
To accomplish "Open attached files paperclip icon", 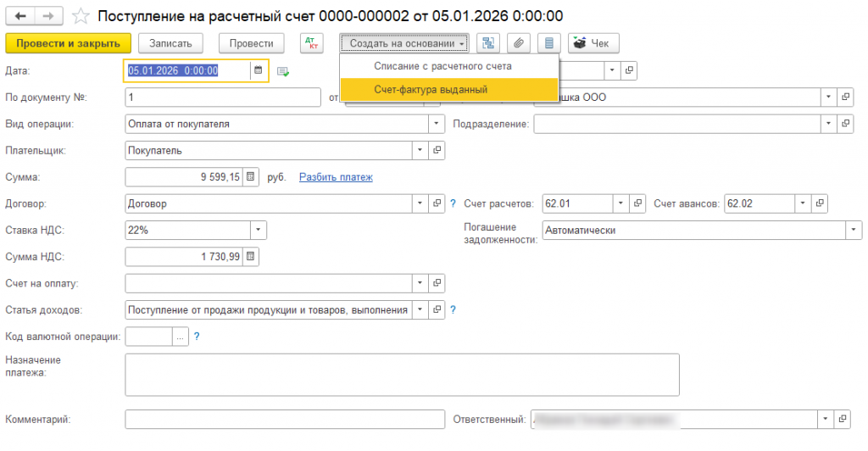I will [x=519, y=43].
